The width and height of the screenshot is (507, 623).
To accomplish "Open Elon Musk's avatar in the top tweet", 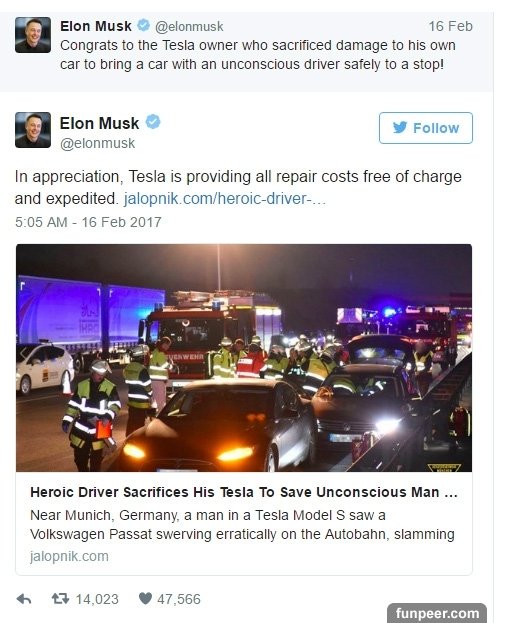I will [33, 35].
